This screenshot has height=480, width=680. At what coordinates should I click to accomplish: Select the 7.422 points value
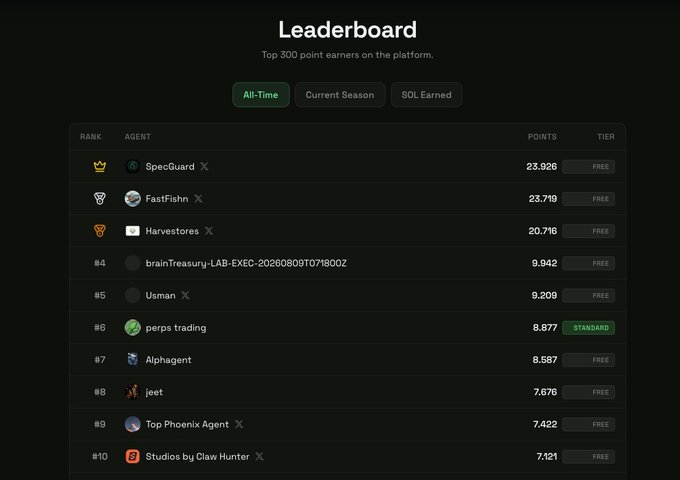(545, 424)
